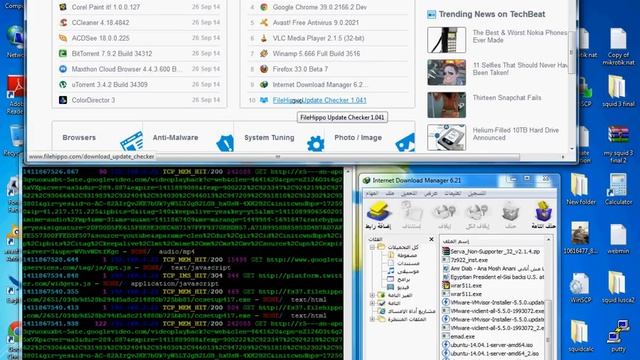Click Add URL icon in Internet Download Manager
Viewport: 640px width, 360px height.
tap(379, 211)
